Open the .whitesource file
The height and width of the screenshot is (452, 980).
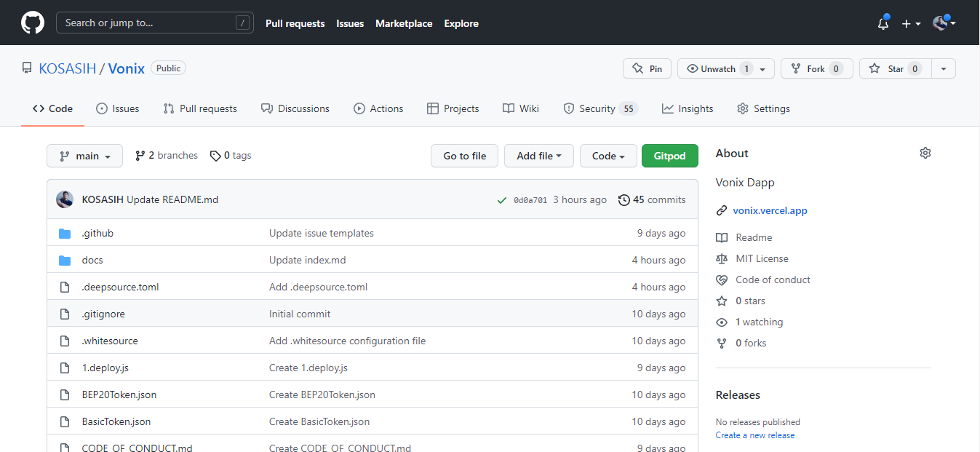click(110, 341)
